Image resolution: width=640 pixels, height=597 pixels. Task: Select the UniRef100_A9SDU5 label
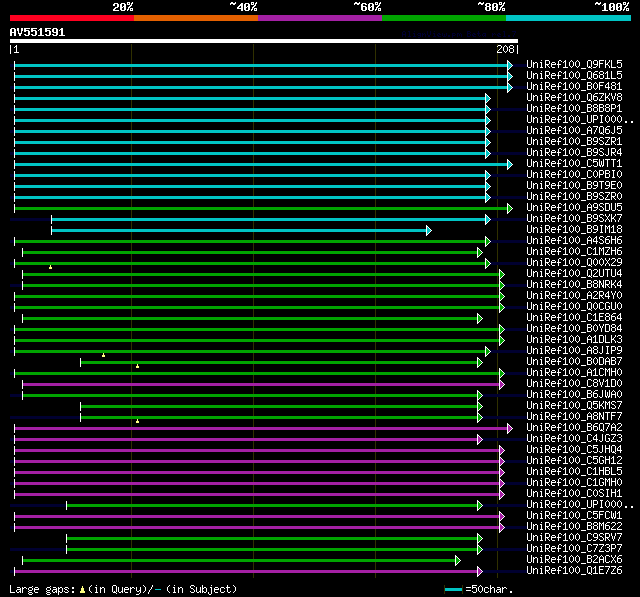[x=574, y=207]
